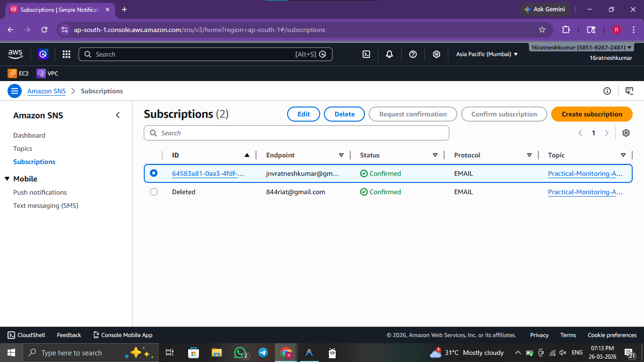The width and height of the screenshot is (644, 362).
Task: Sort by the Topic column
Action: [623, 155]
